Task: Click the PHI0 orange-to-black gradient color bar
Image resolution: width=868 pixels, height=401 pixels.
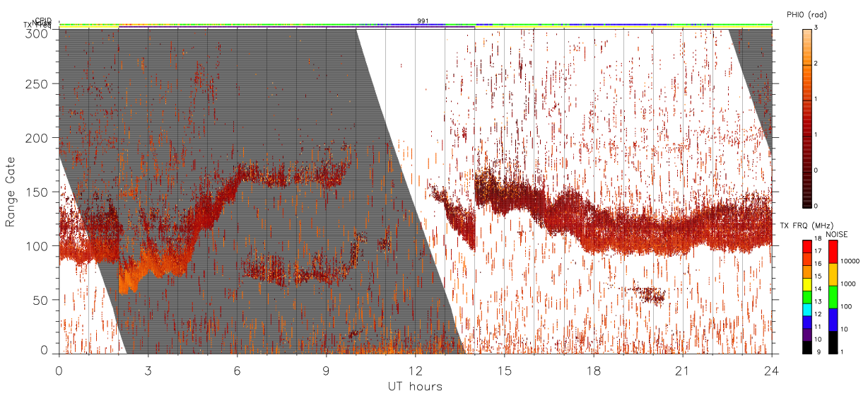Action: click(x=807, y=117)
